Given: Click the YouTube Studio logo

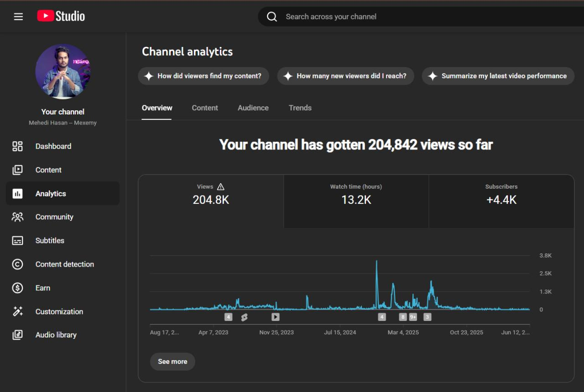Looking at the screenshot, I should click(61, 16).
